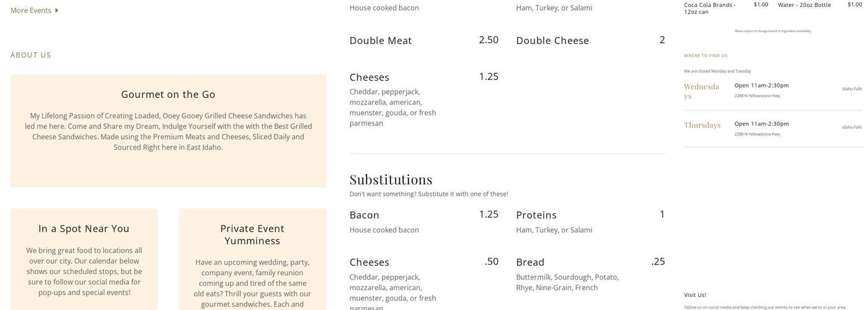This screenshot has width=868, height=310.
Task: Select the Thursdays schedule entry
Action: click(702, 125)
